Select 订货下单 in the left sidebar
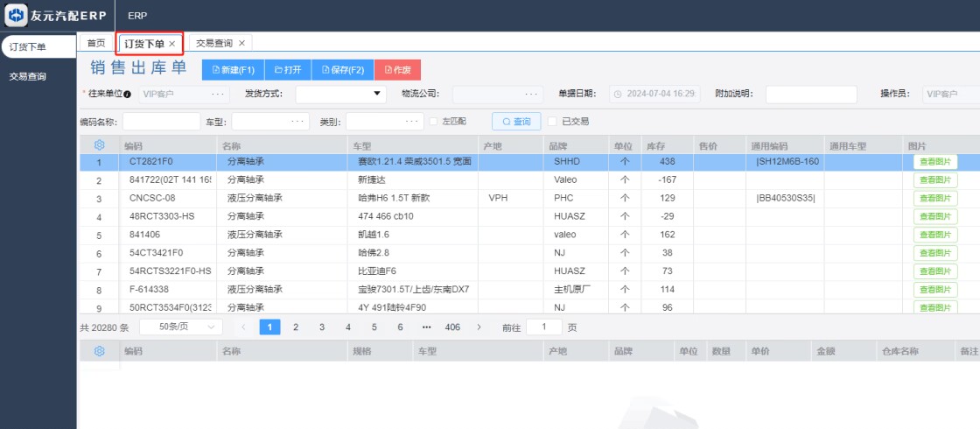This screenshot has height=429, width=980. point(38,47)
